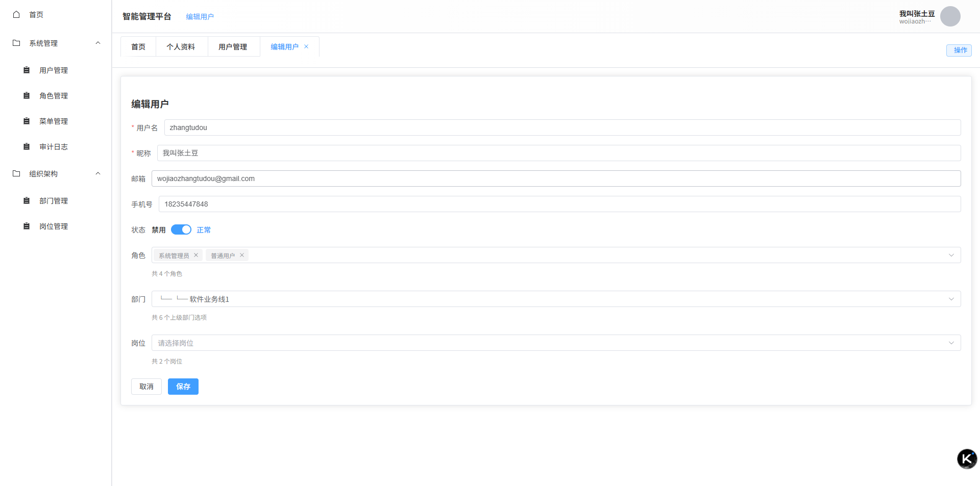Click the 编辑用户 breadcrumb link
Viewport: 980px width, 486px height.
[x=200, y=16]
